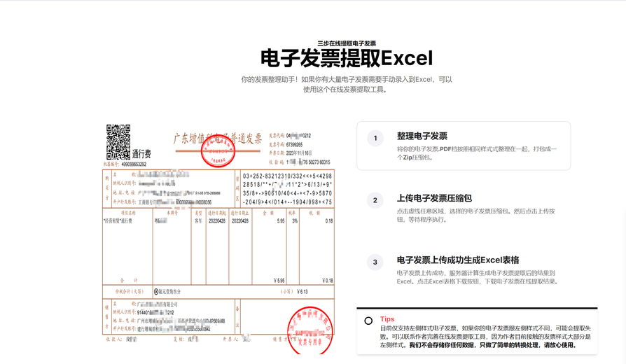The height and width of the screenshot is (364, 626).
Task: Click the 3% tax rate cell
Action: (x=295, y=220)
